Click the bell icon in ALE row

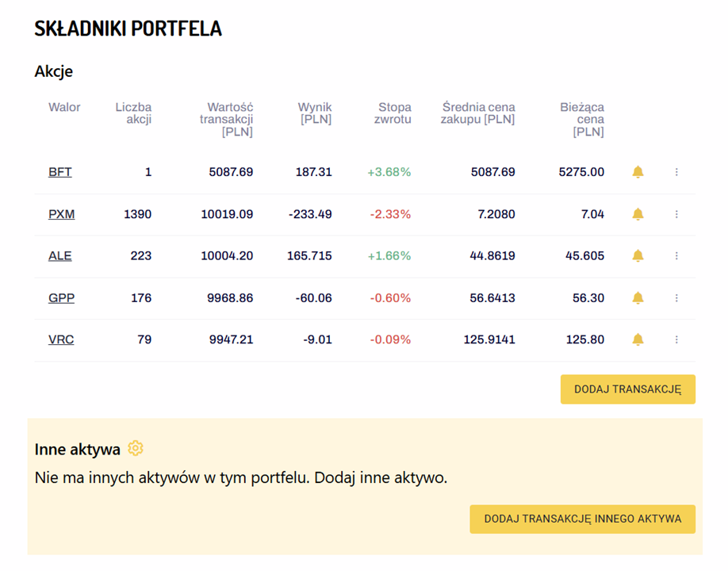[x=638, y=256]
